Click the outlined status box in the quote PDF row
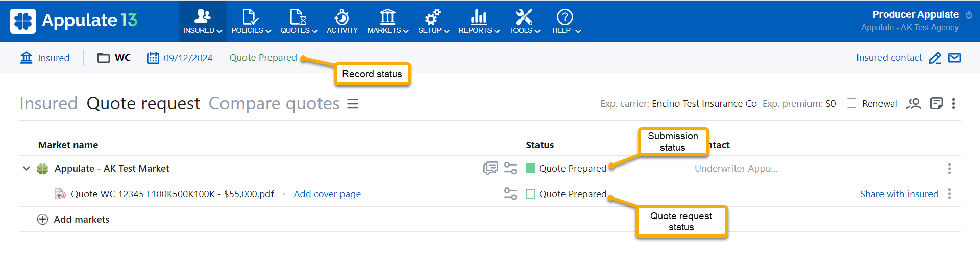980x258 pixels. (x=530, y=194)
